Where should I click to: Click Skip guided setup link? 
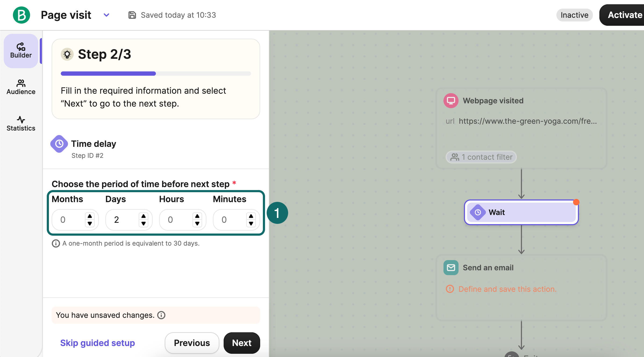coord(97,343)
